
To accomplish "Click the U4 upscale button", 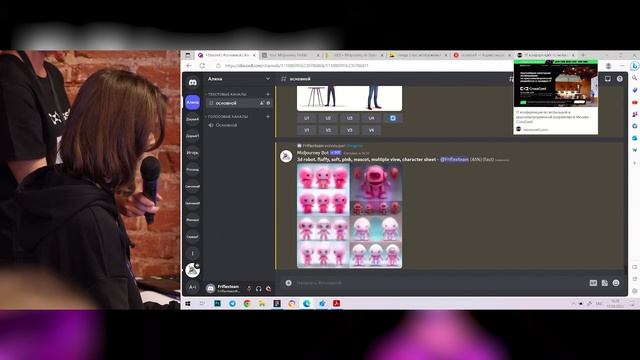I will point(371,118).
